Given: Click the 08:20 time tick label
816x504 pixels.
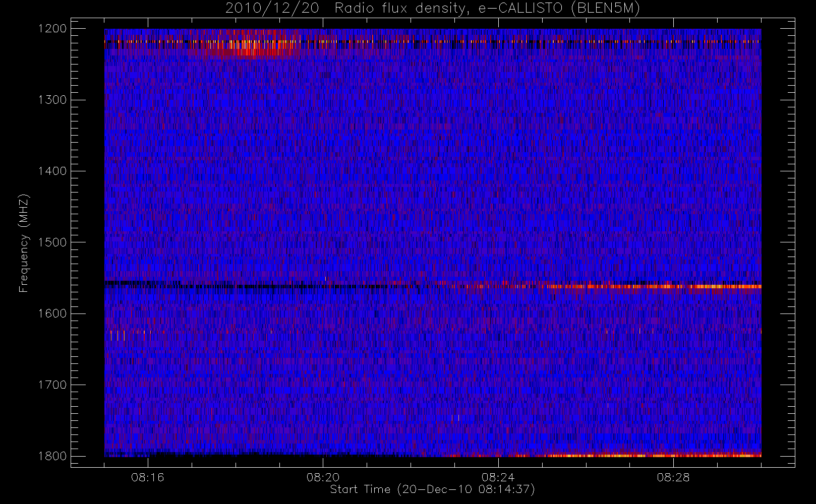Looking at the screenshot, I should point(323,477).
